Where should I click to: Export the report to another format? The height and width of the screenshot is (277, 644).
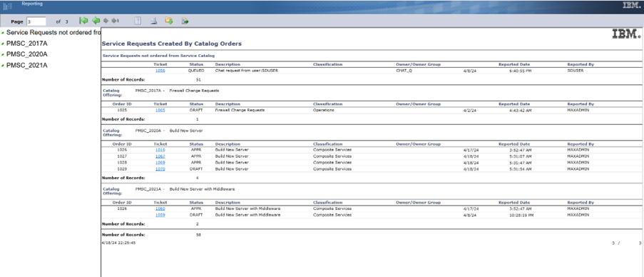point(185,21)
